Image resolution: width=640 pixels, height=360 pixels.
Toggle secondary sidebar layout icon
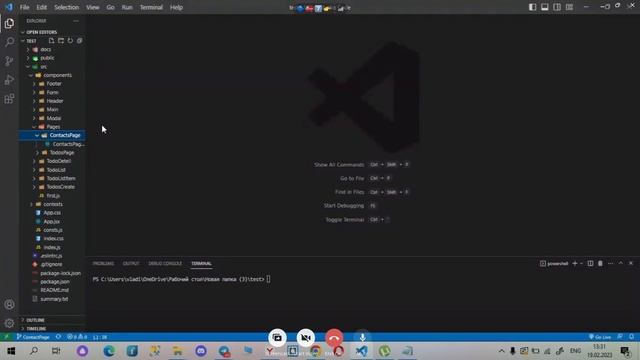557,7
